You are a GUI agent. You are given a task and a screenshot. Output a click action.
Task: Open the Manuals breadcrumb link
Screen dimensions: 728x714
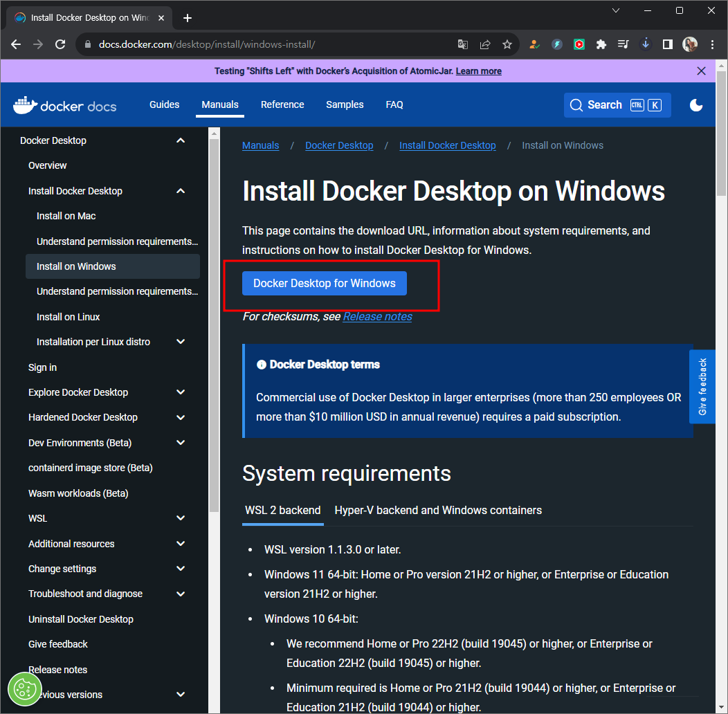260,145
